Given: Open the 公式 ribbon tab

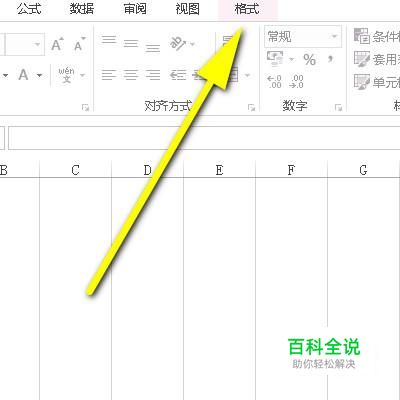Looking at the screenshot, I should (29, 9).
